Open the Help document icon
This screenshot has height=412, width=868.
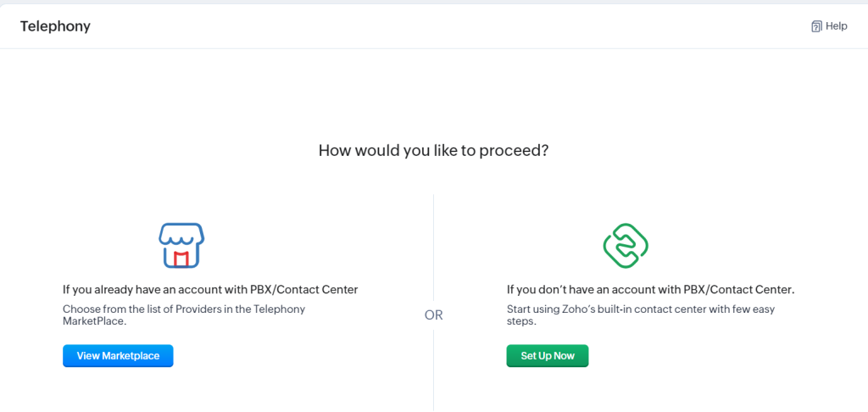[816, 26]
